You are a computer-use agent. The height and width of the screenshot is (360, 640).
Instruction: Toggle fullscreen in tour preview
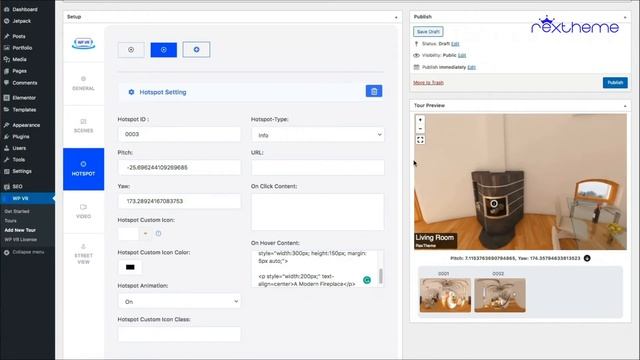point(420,140)
